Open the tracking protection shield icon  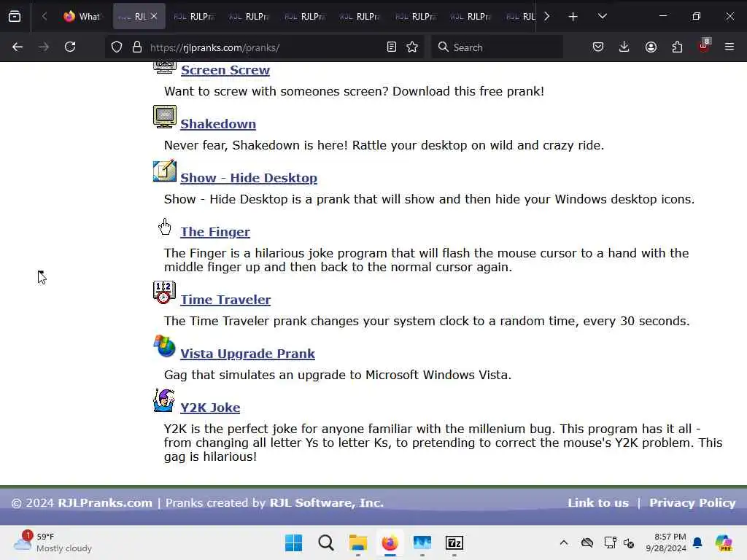[x=117, y=47]
